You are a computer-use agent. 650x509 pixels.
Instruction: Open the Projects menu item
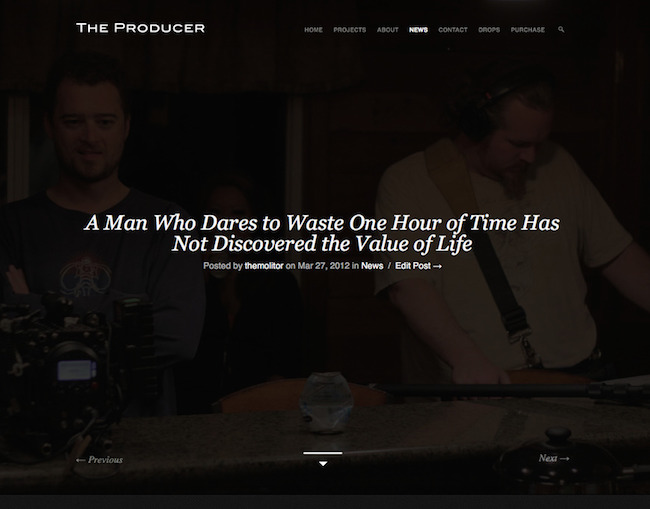point(349,30)
